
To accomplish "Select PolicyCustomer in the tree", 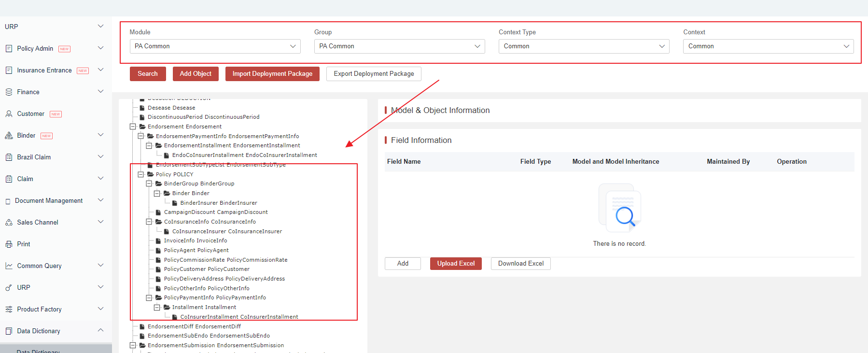I will 207,269.
